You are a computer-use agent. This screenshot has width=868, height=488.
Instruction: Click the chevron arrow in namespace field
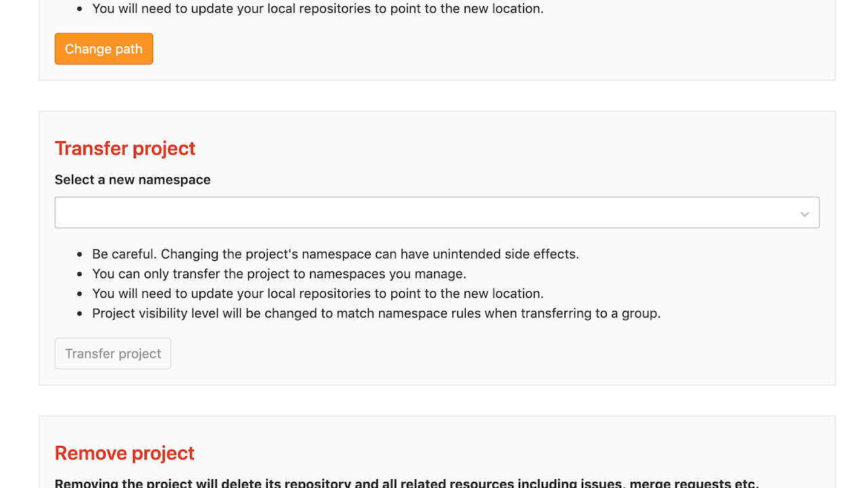click(x=804, y=214)
